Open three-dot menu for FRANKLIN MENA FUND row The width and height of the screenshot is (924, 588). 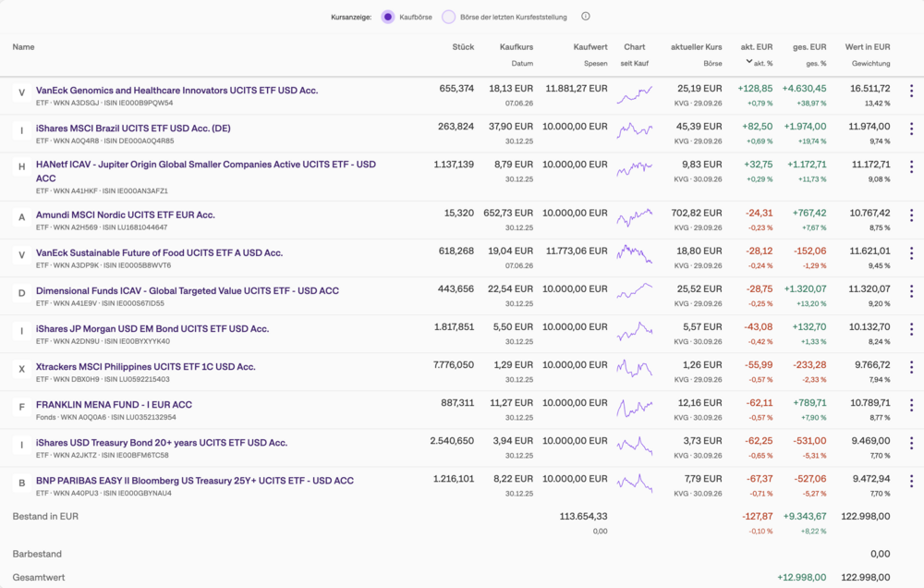[911, 405]
